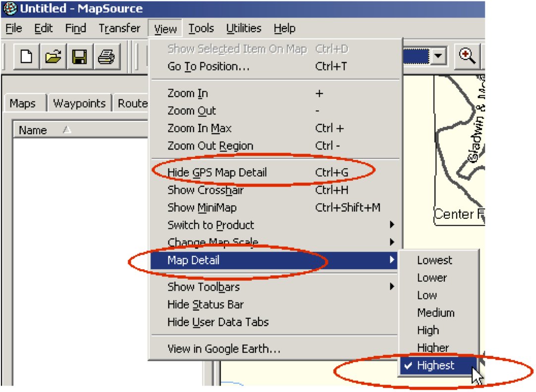This screenshot has height=392, width=536.
Task: Switch to the Waypoints tab
Action: [x=80, y=103]
